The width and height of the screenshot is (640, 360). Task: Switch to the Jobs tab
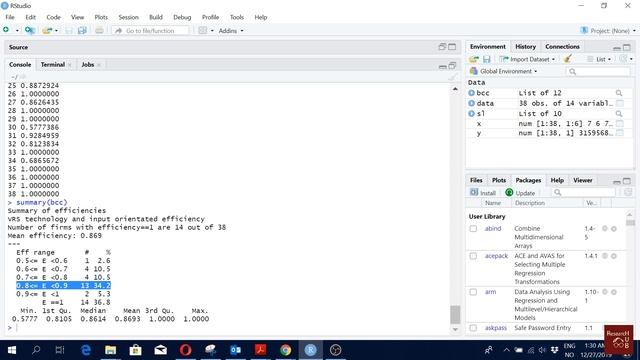pos(88,64)
